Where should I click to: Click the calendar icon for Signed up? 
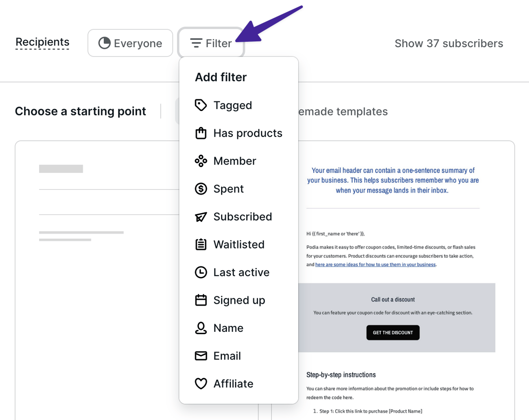click(201, 300)
